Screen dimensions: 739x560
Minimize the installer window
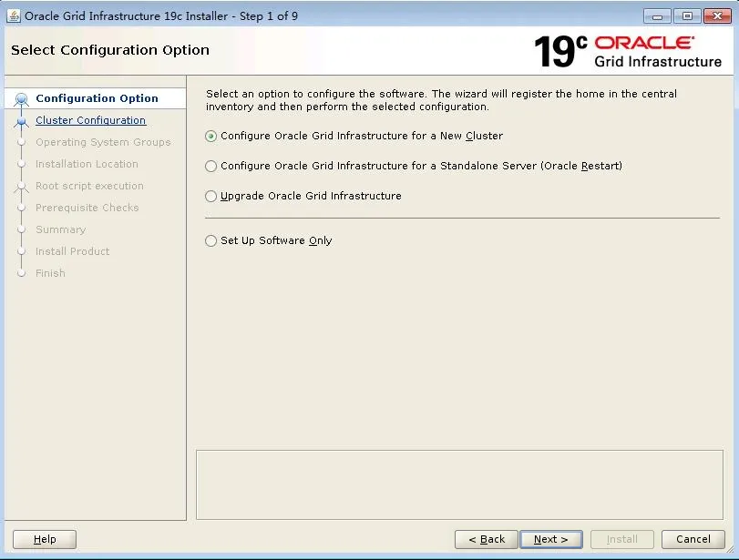(x=658, y=16)
